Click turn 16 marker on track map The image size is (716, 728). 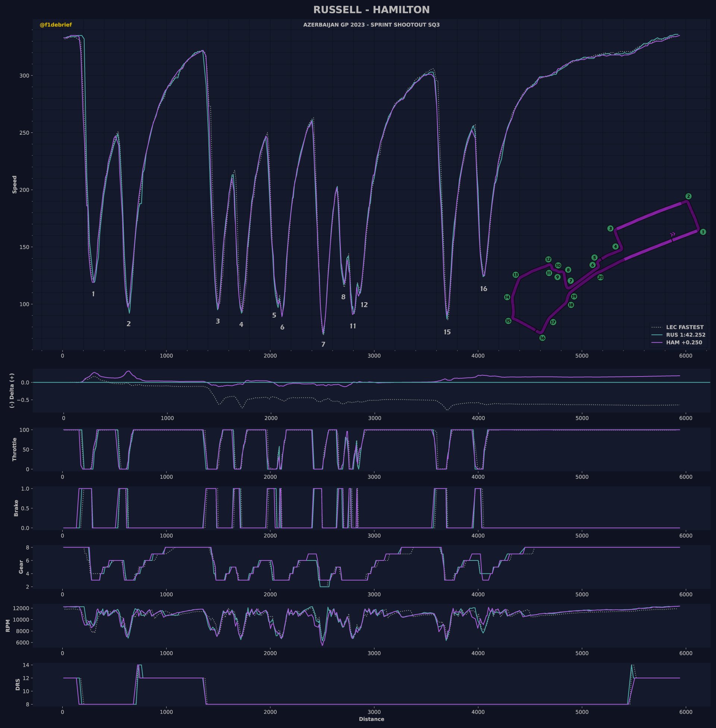[542, 338]
